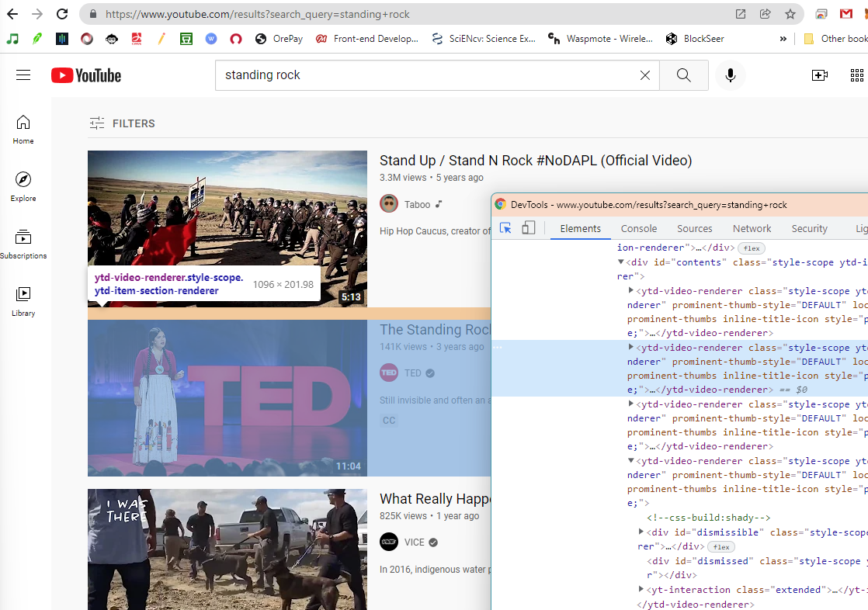Clear the search box with X
The width and height of the screenshot is (868, 610).
644,75
